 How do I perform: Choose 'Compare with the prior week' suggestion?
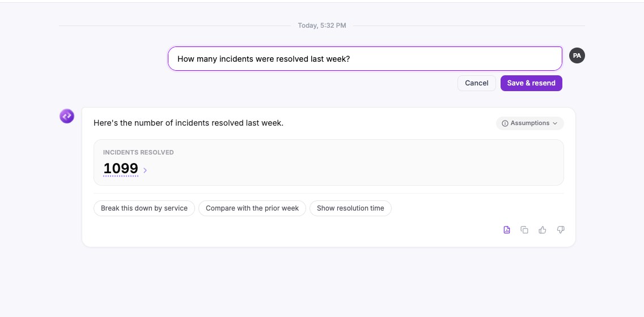click(252, 208)
